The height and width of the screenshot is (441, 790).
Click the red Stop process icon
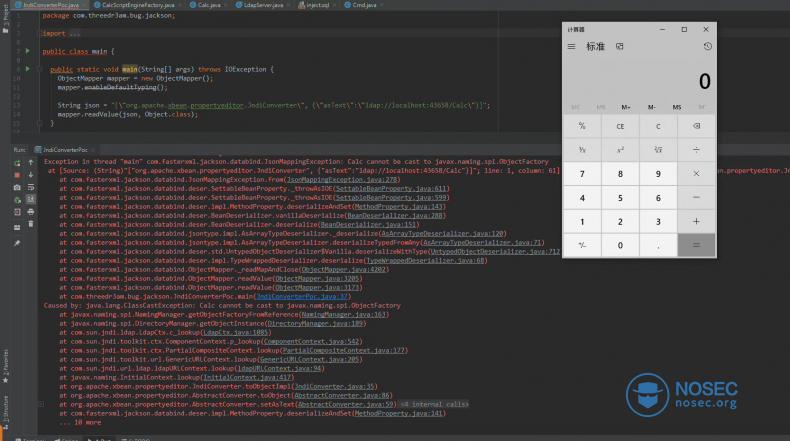(17, 175)
